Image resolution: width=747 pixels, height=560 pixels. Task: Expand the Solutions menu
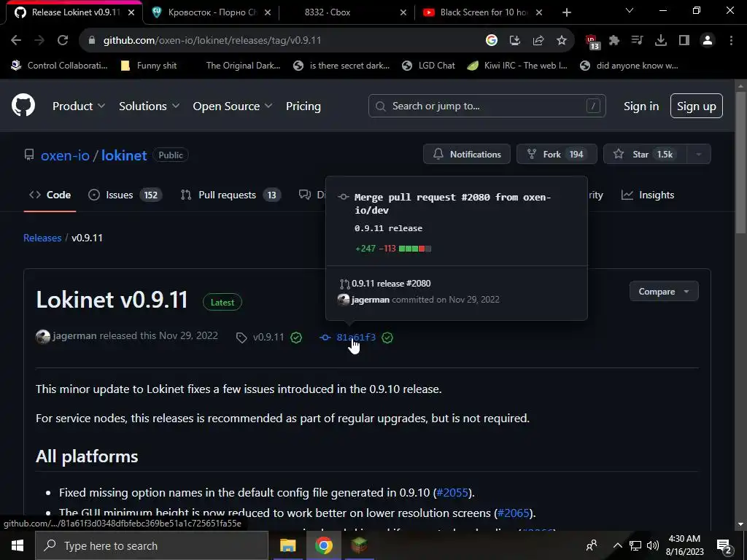[x=149, y=106]
